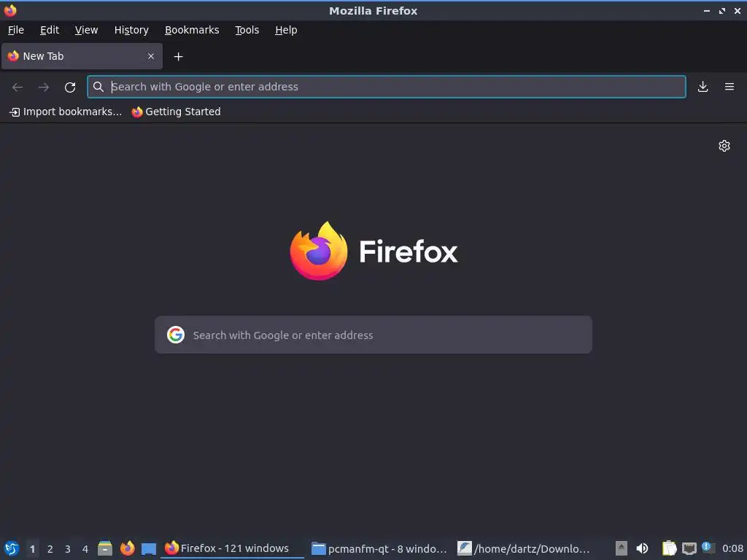Focus the address bar search field
747x560 pixels.
click(387, 87)
